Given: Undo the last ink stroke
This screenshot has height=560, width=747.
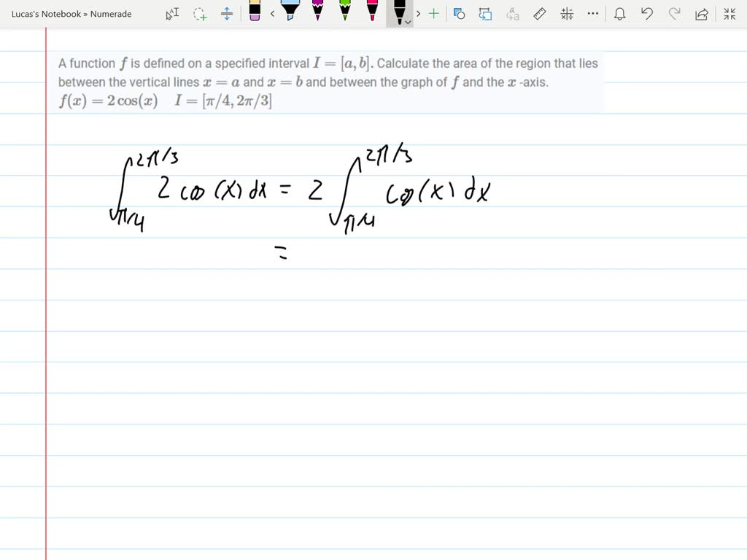Looking at the screenshot, I should [647, 13].
